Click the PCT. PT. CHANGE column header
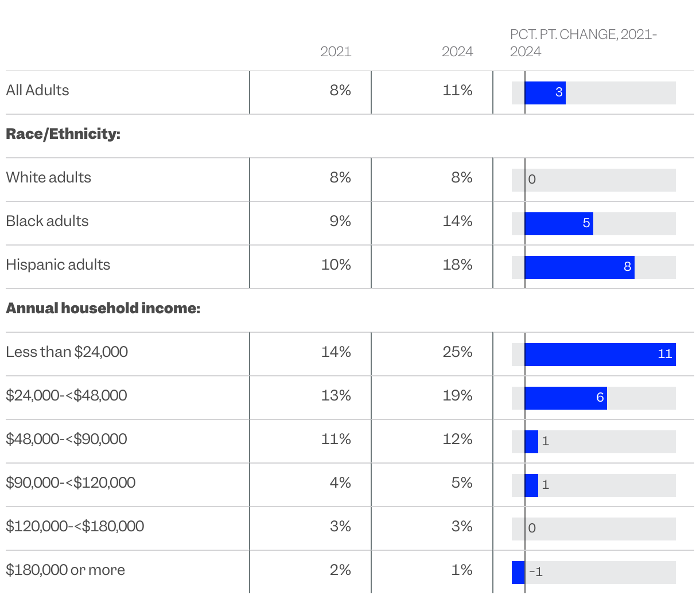The width and height of the screenshot is (700, 599). 584,43
